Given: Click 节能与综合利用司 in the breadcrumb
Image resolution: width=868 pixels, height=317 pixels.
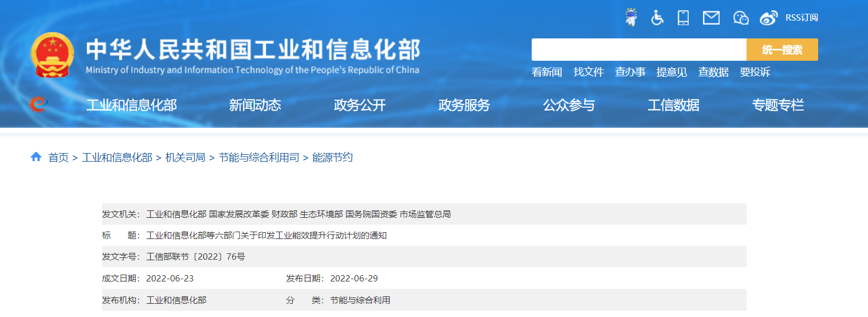Looking at the screenshot, I should coord(259,158).
